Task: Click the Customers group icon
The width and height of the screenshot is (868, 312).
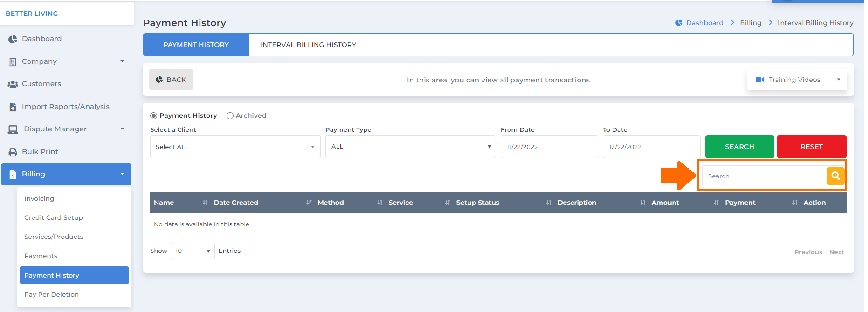Action: tap(13, 84)
